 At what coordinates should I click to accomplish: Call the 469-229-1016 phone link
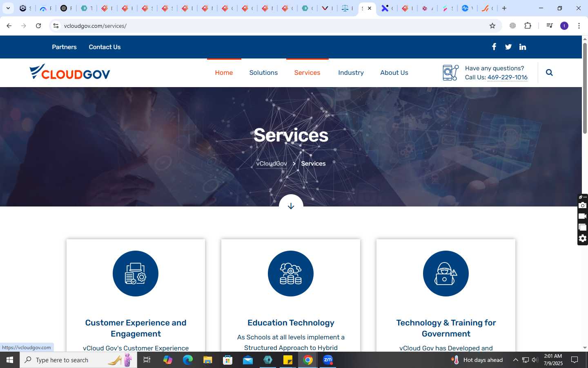coord(508,77)
